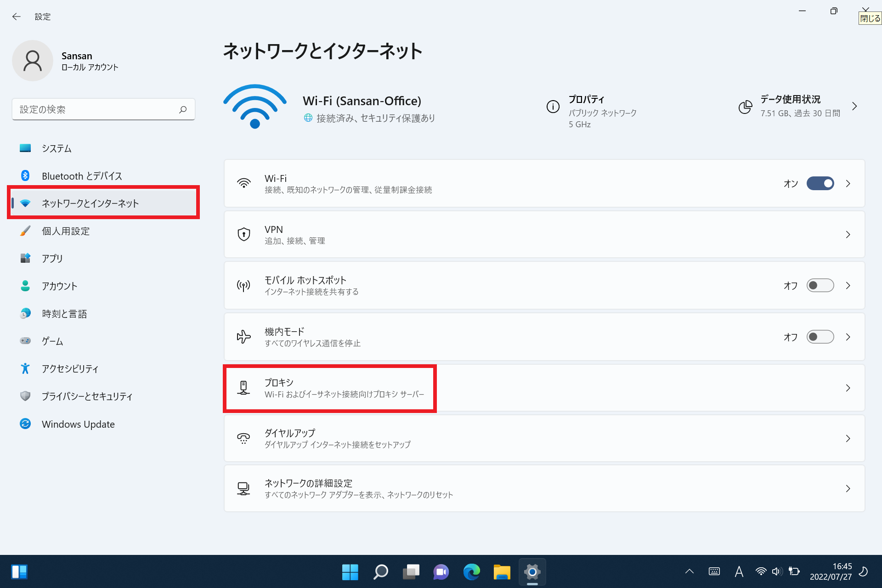Image resolution: width=882 pixels, height=588 pixels.
Task: Click the properties info icon
Action: [553, 107]
